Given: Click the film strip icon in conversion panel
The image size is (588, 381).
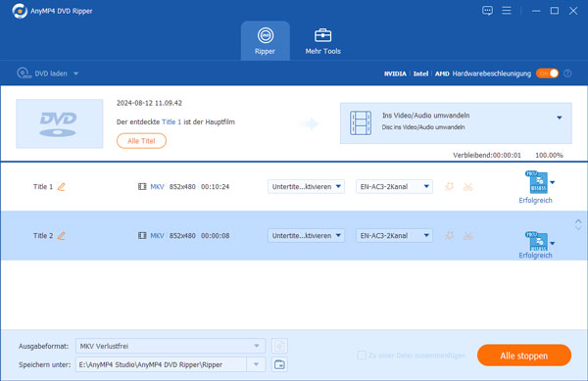Looking at the screenshot, I should [361, 122].
